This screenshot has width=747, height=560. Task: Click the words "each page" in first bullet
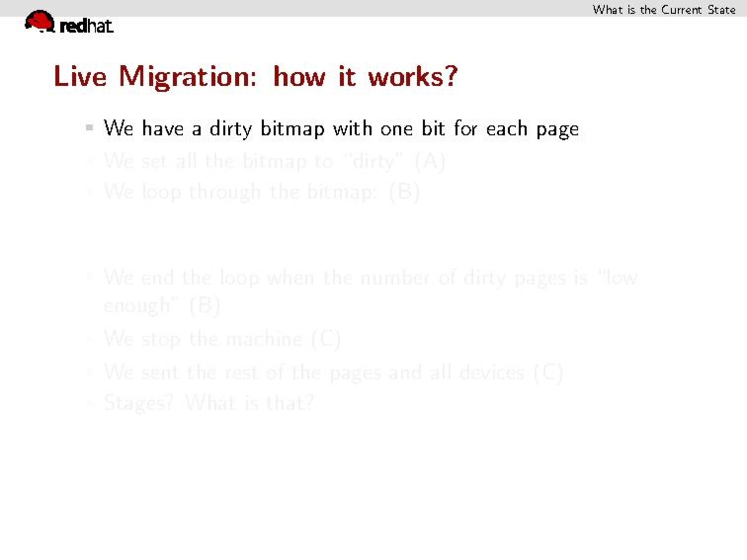point(532,129)
